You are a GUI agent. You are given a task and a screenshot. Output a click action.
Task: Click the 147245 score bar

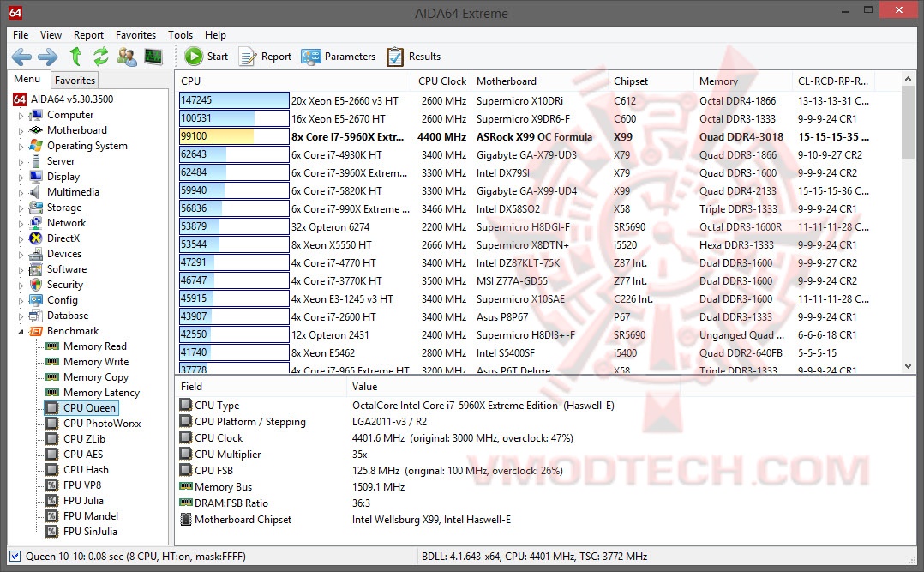coord(234,101)
